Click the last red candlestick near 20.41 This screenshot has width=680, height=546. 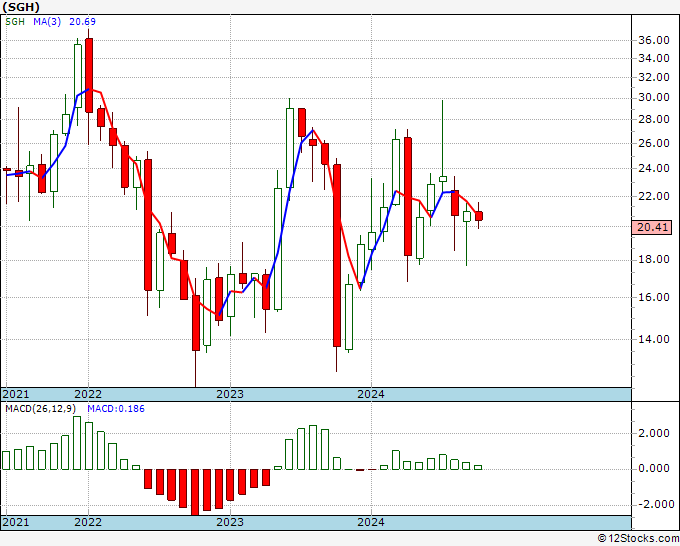pos(478,216)
